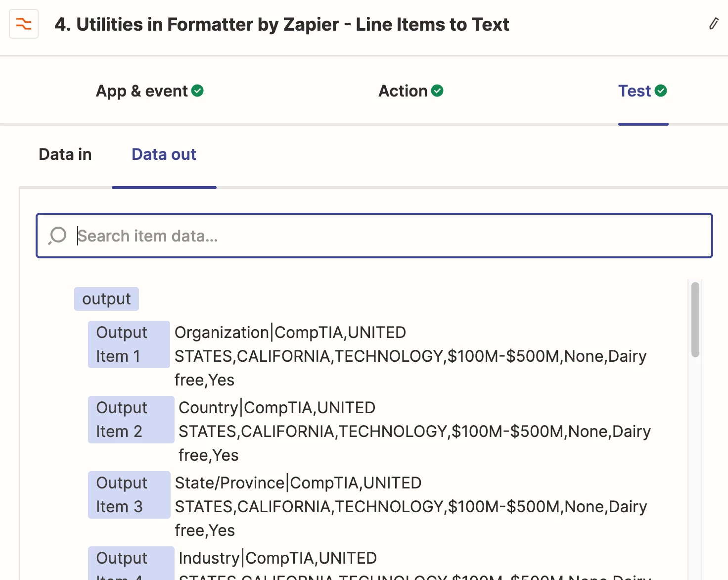Focus the Search item data field
Viewport: 728px width, 580px height.
[x=374, y=236]
